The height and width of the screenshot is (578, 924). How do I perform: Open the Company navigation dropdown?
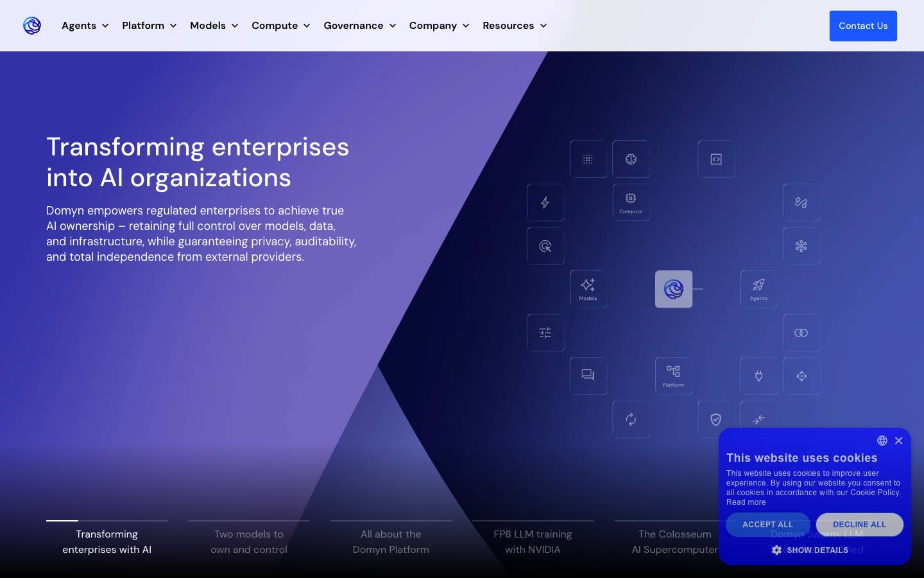click(440, 26)
